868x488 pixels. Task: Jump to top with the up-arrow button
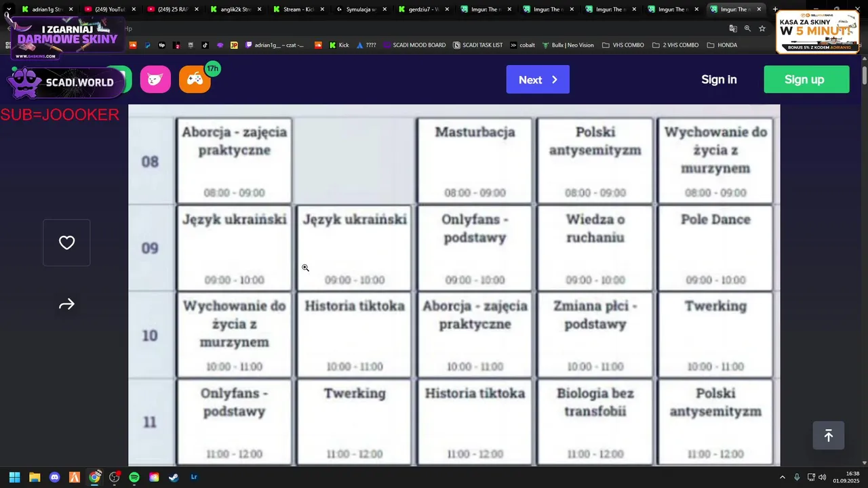pyautogui.click(x=829, y=436)
